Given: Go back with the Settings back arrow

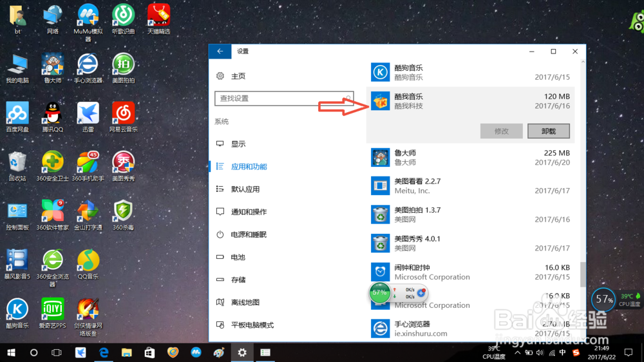Looking at the screenshot, I should pyautogui.click(x=220, y=52).
